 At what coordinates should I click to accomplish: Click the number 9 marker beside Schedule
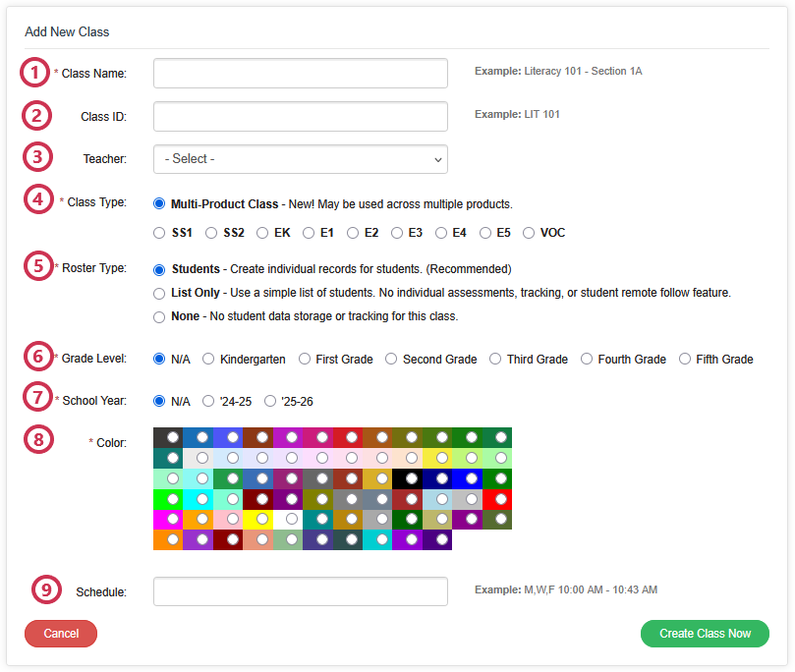click(44, 590)
